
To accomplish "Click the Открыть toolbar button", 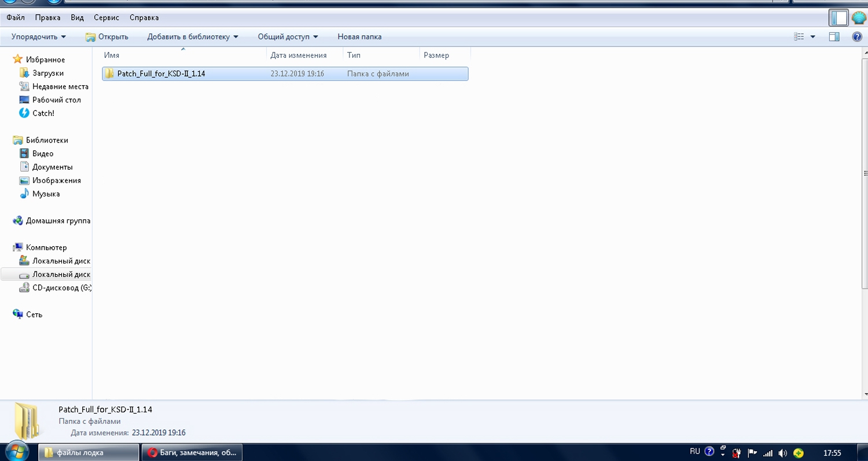I will coord(107,36).
